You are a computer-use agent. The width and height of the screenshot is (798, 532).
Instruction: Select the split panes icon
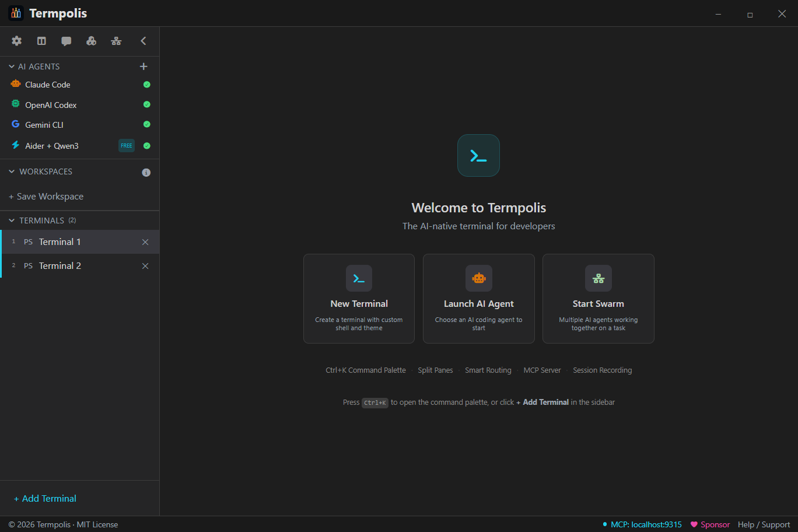pyautogui.click(x=41, y=41)
